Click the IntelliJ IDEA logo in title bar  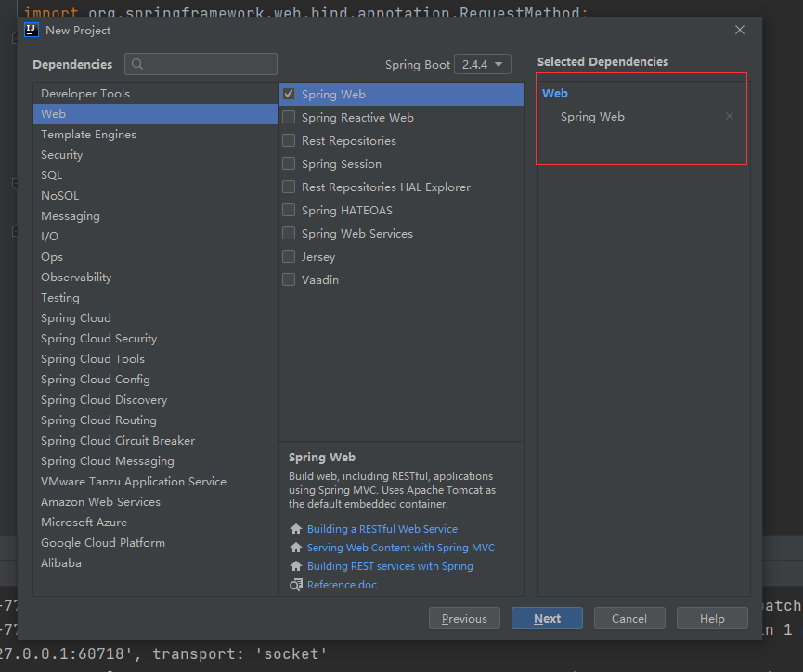pos(32,31)
